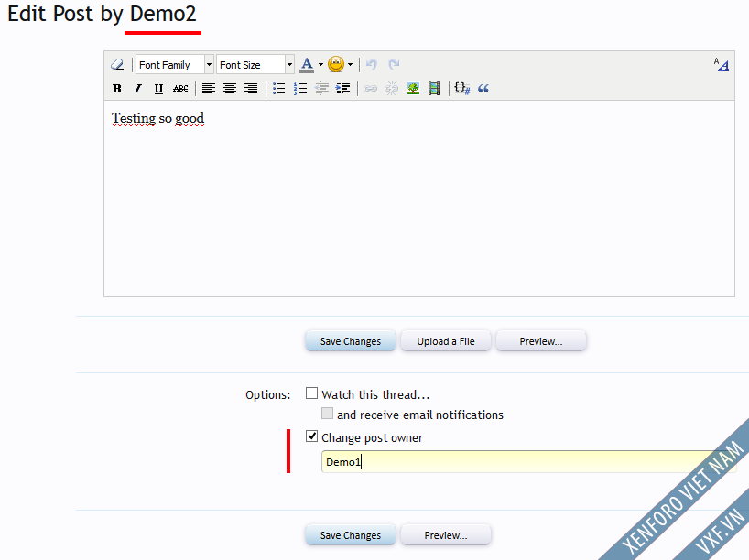
Task: Click the quote icon
Action: click(x=483, y=89)
